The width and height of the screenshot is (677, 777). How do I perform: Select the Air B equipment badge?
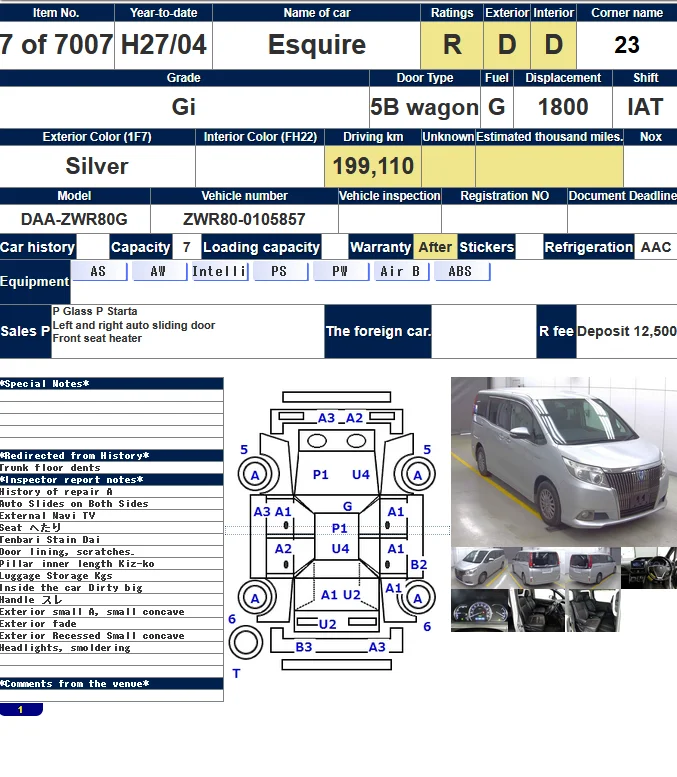(401, 272)
